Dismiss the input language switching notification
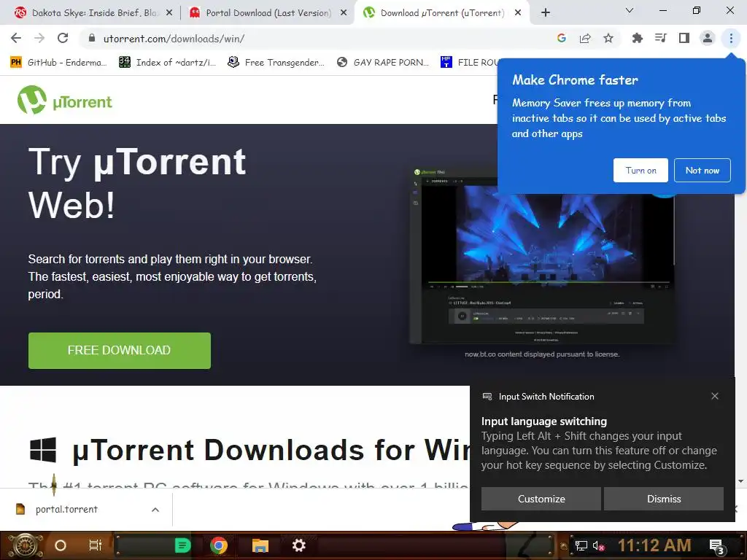The width and height of the screenshot is (747, 560). pos(664,499)
